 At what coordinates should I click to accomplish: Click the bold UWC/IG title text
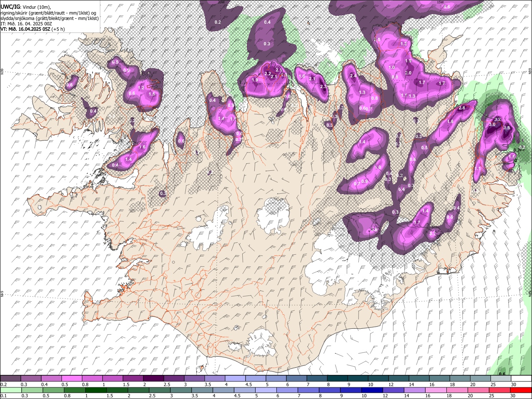[10, 7]
